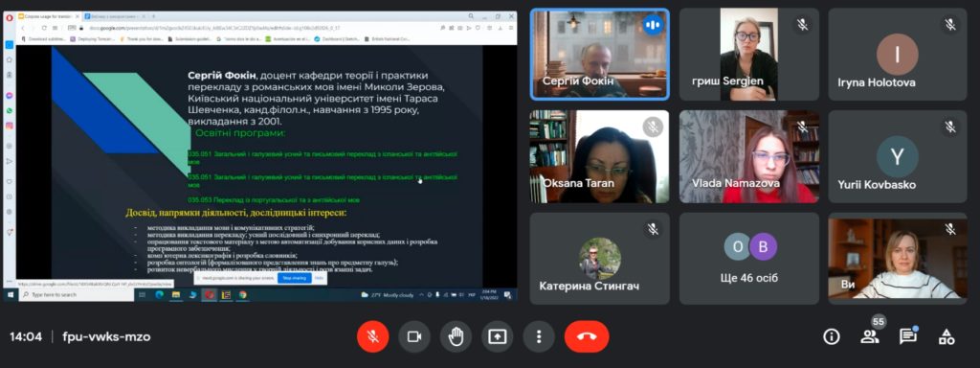
Task: Click Yurii Kovbasko avatar tile
Action: click(x=898, y=156)
